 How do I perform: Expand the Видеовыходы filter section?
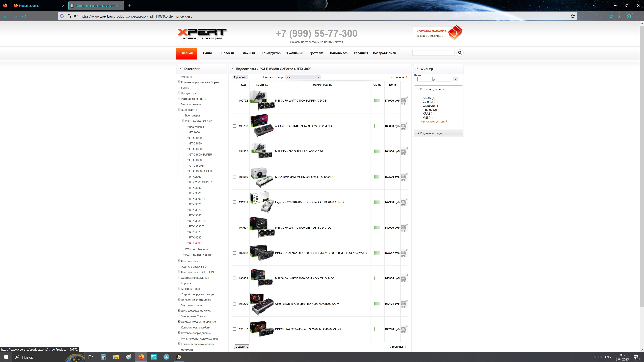coord(431,133)
